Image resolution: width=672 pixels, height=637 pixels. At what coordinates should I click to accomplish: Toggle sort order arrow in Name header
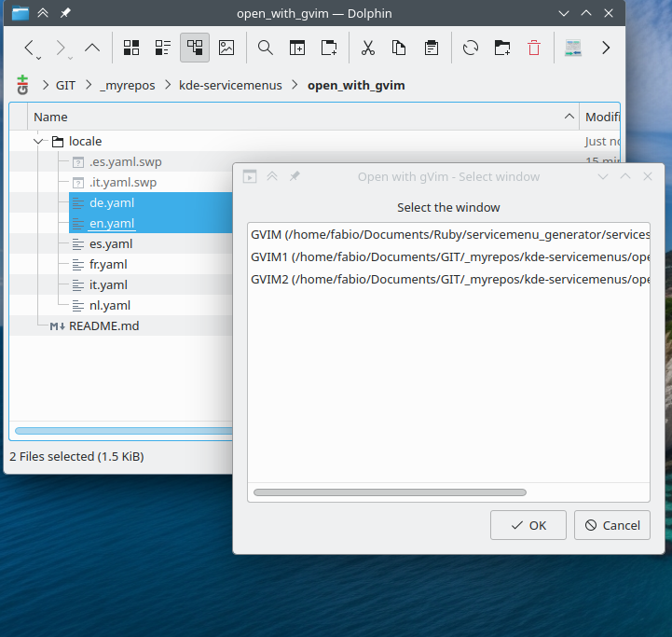click(569, 117)
